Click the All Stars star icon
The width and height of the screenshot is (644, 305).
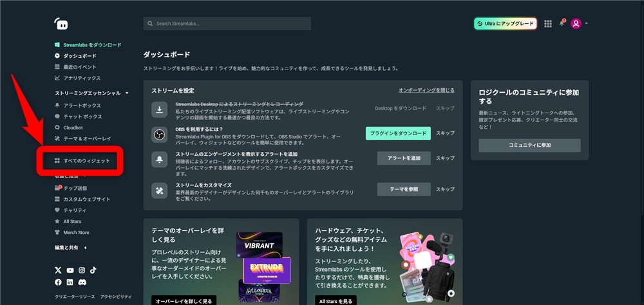tap(57, 221)
